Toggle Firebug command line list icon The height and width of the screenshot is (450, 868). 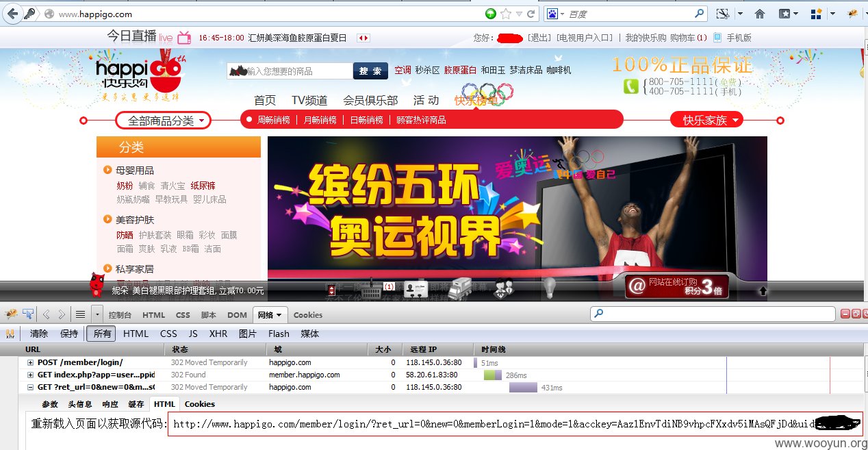80,315
